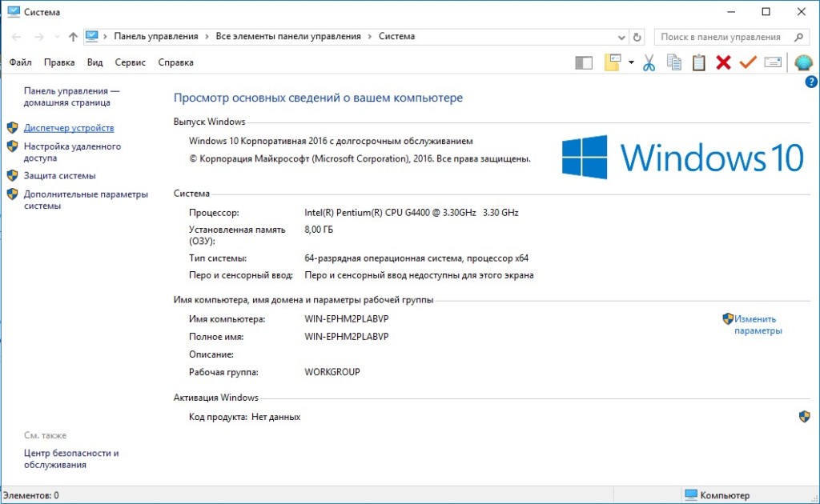820x504 pixels.
Task: Go back using the back arrow
Action: [16, 37]
